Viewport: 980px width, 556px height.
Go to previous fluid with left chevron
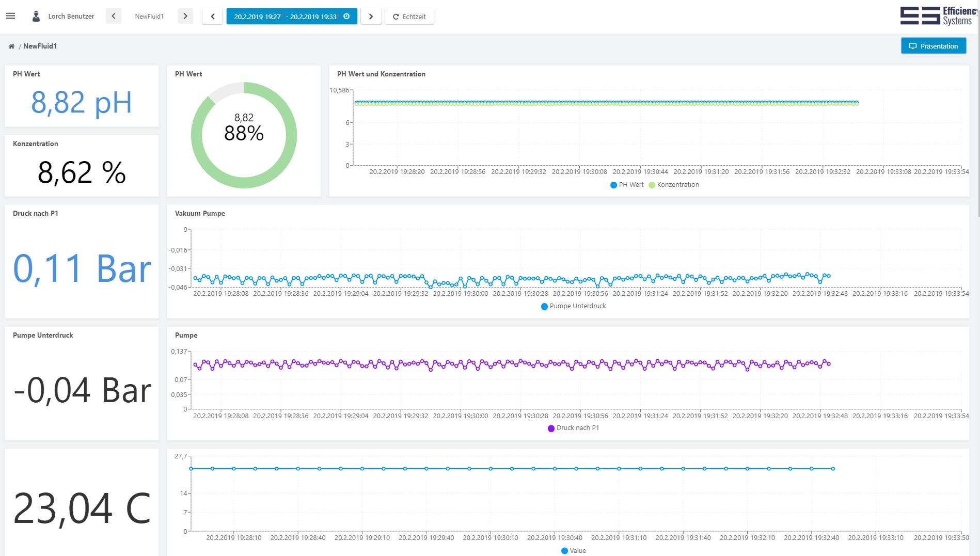coord(114,16)
